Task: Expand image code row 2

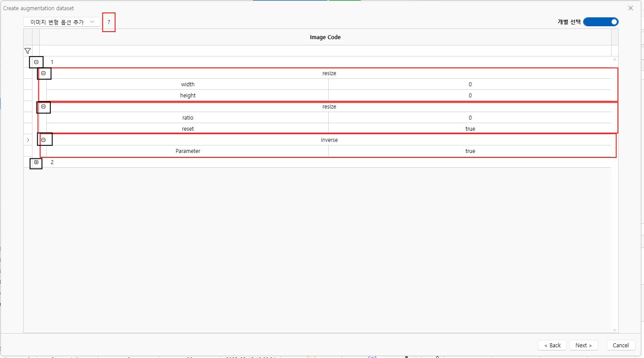Action: 36,163
